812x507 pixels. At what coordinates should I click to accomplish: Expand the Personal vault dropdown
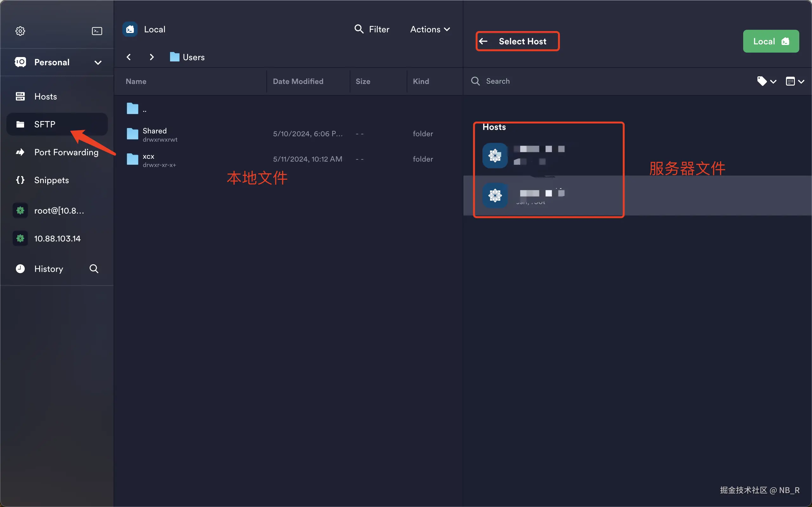click(x=98, y=62)
